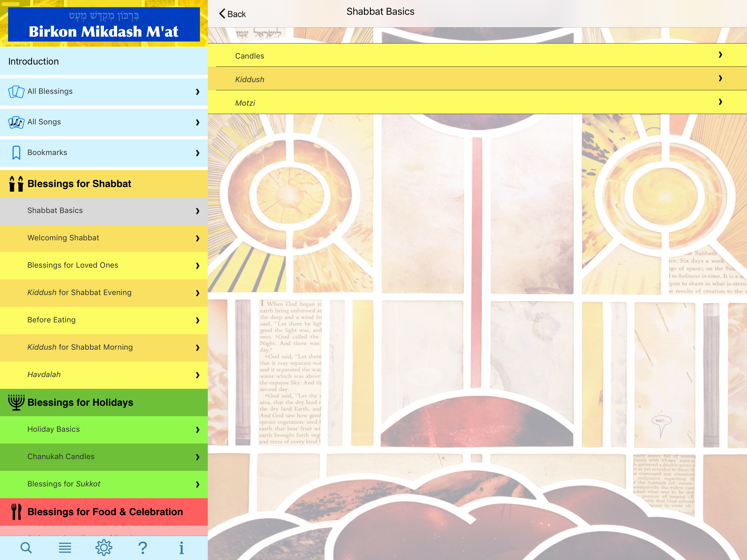
Task: Open the settings gear icon
Action: click(104, 547)
